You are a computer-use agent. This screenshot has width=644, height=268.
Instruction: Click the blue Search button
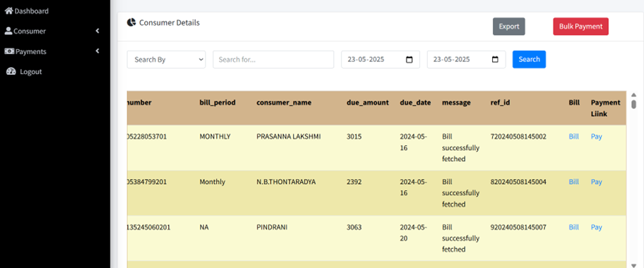point(529,59)
